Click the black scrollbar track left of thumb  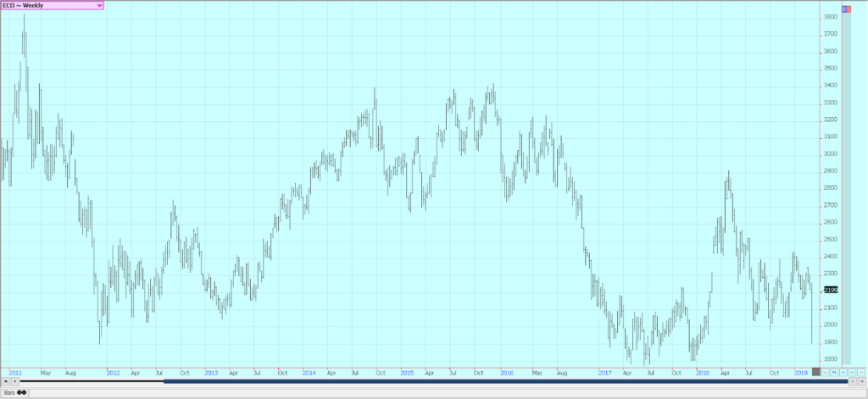click(92, 381)
